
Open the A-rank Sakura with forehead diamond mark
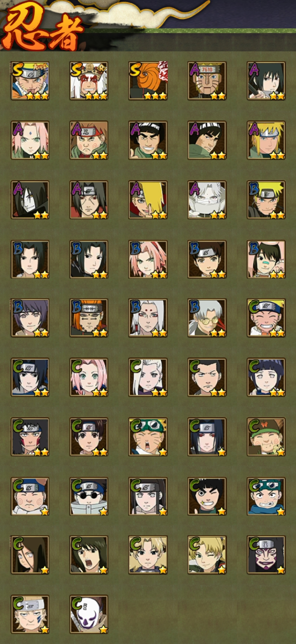click(x=30, y=140)
